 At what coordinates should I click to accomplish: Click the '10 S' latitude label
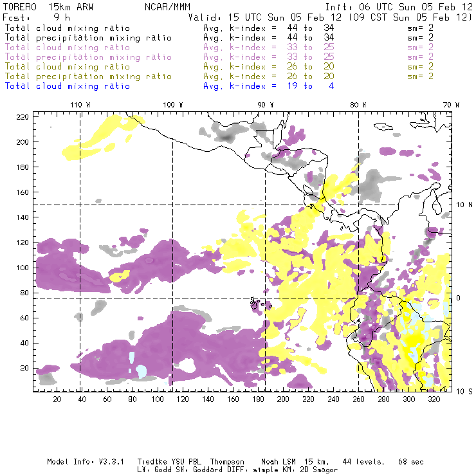tap(464, 391)
